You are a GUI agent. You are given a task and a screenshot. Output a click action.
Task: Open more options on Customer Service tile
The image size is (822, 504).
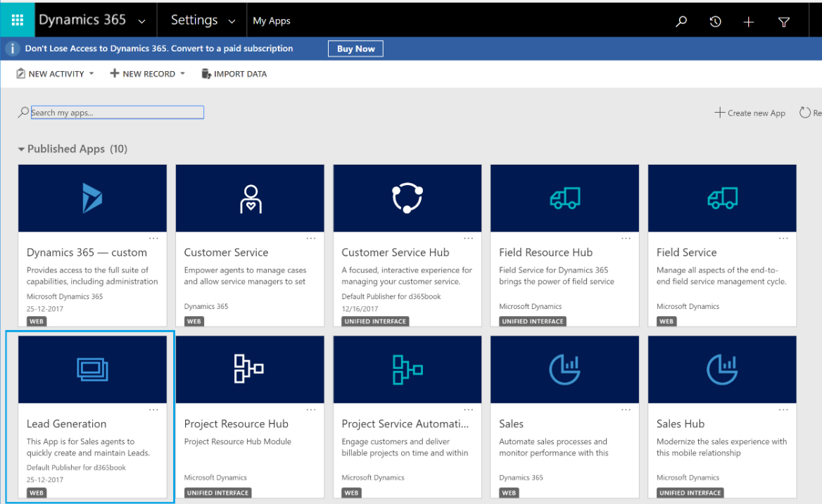(311, 239)
